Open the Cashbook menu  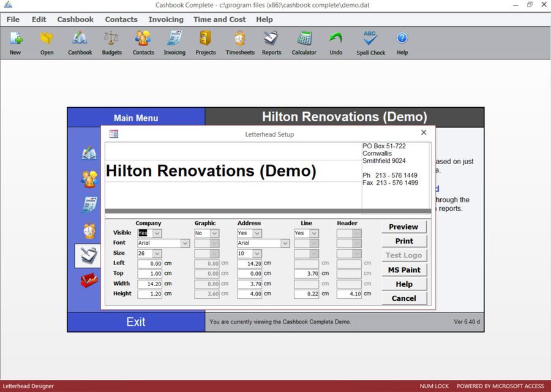coord(75,20)
